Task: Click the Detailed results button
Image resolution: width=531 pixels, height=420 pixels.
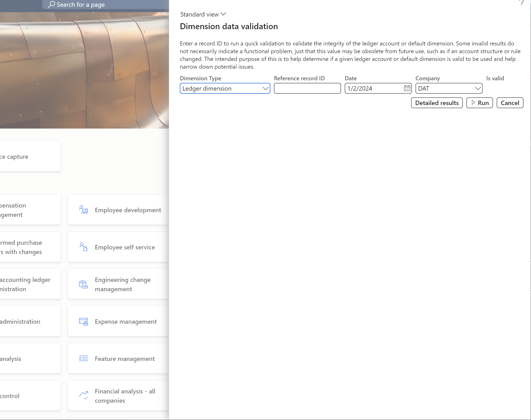Action: coord(437,103)
